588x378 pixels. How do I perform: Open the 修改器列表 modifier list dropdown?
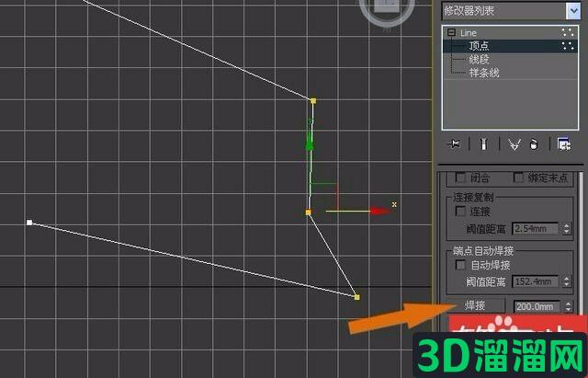pyautogui.click(x=573, y=11)
